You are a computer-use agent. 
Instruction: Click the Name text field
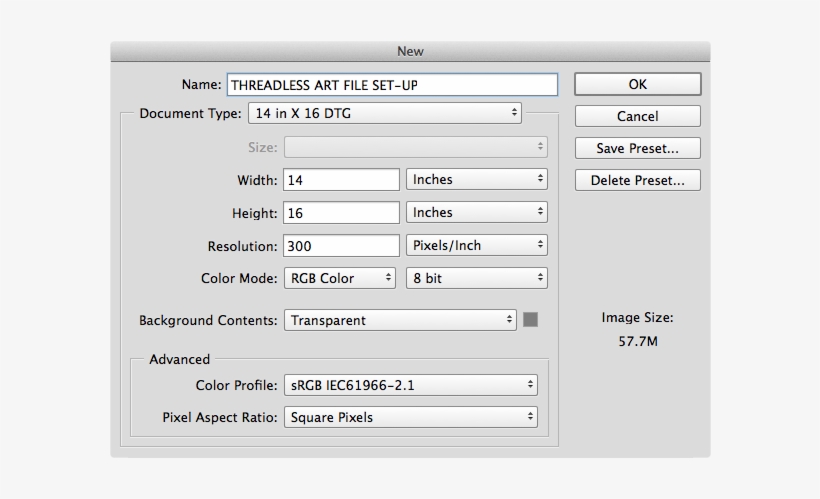click(x=392, y=85)
